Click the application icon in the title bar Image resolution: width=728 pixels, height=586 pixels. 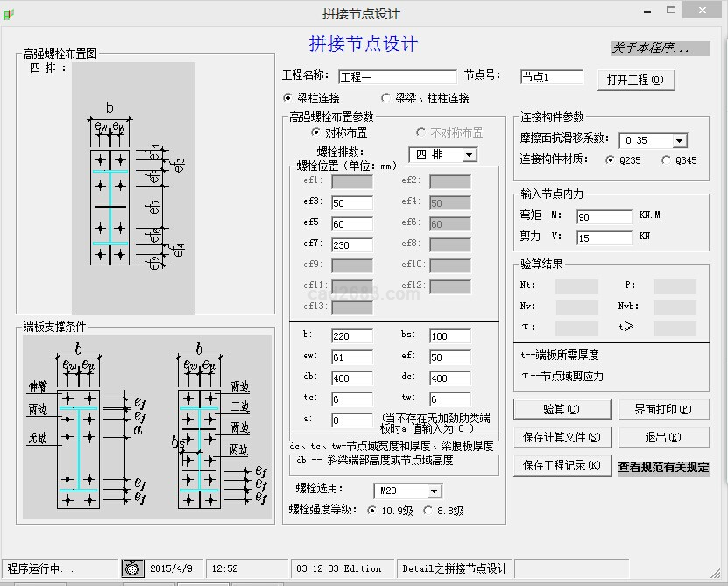11,12
